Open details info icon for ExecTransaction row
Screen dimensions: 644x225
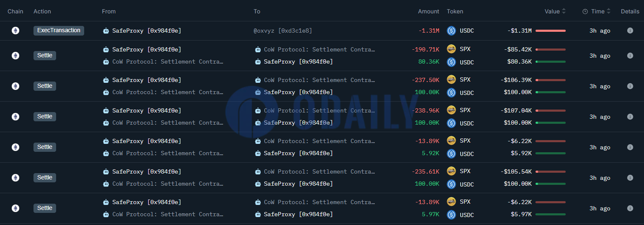coord(630,31)
